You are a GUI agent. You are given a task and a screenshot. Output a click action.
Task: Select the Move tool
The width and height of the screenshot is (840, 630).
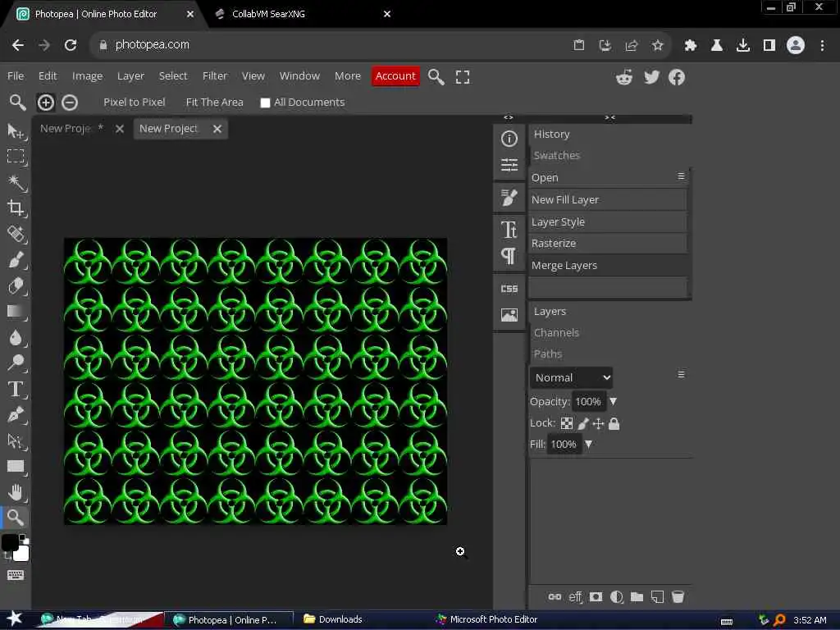15,130
